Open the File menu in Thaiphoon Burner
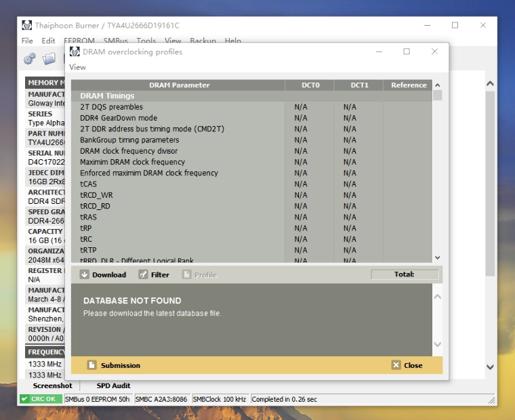The image size is (515, 420). 27,41
